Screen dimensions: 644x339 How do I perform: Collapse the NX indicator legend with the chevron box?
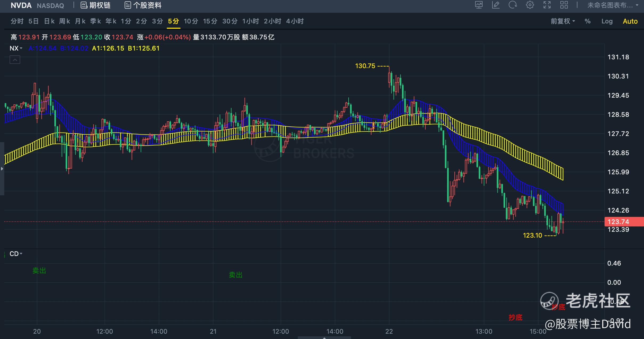[x=15, y=60]
